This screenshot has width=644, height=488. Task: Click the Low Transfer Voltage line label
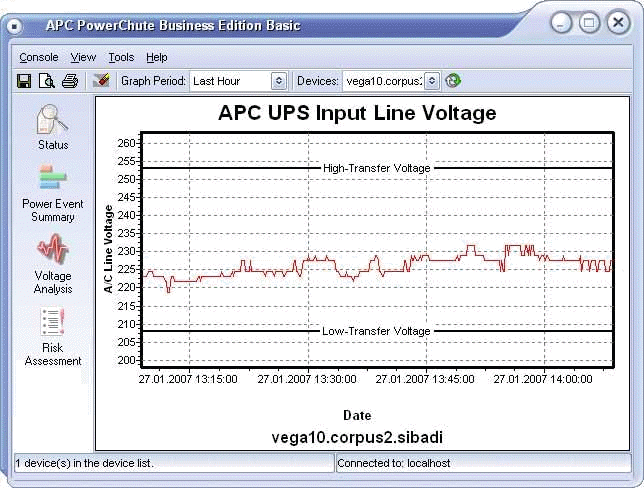coord(376,330)
